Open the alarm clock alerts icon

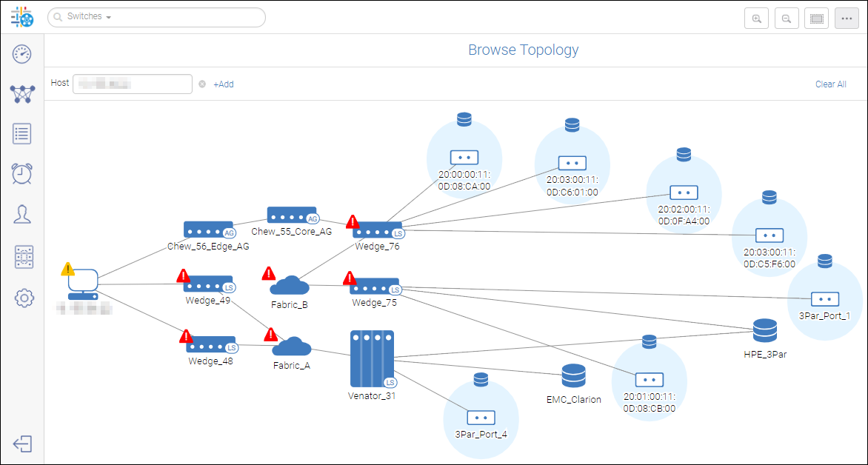coord(22,173)
